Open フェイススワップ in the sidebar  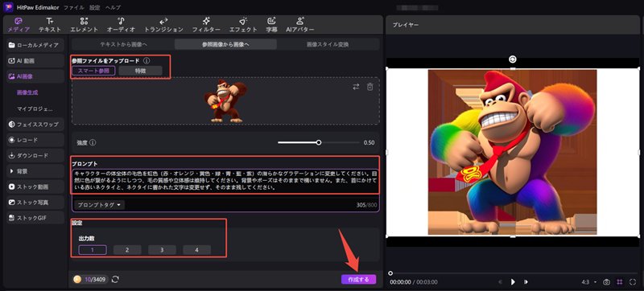tap(35, 124)
